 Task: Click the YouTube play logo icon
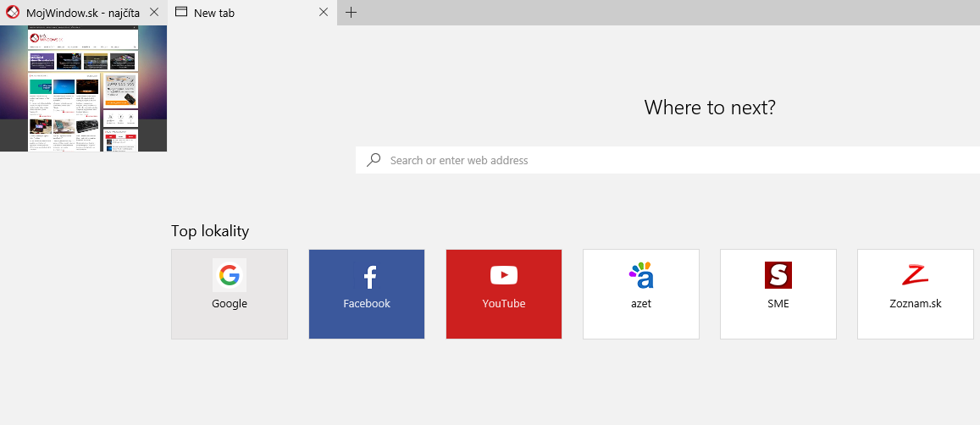click(504, 275)
